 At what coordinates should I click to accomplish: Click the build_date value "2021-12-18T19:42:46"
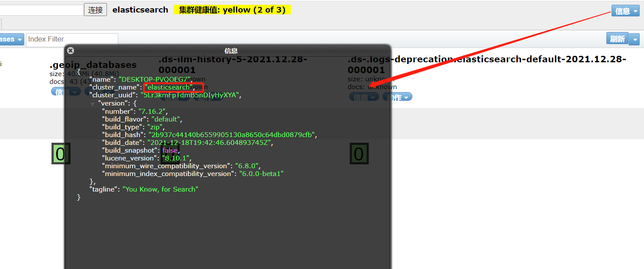point(210,143)
